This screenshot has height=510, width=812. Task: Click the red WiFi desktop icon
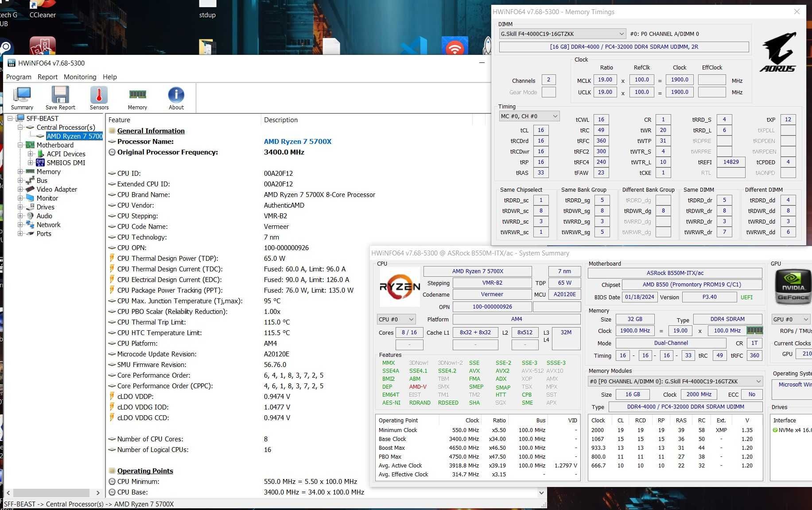click(455, 46)
